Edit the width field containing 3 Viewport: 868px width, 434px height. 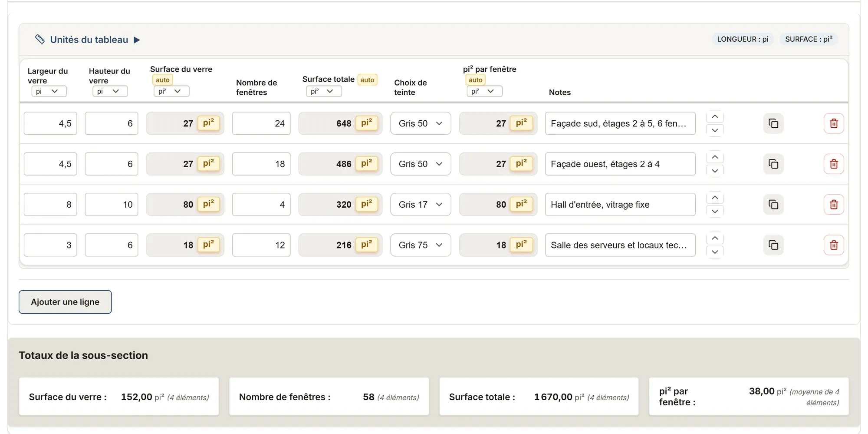point(50,245)
